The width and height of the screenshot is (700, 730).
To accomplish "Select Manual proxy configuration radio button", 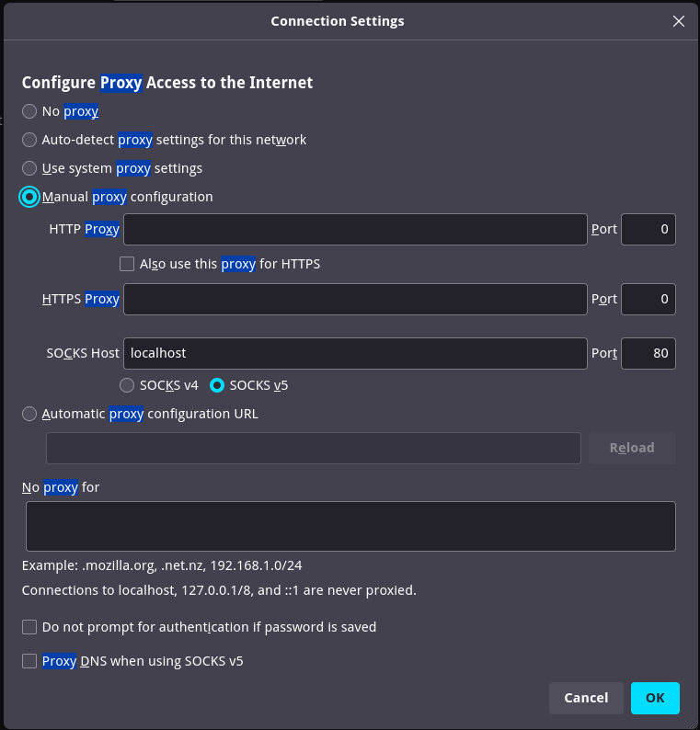I will coord(30,197).
